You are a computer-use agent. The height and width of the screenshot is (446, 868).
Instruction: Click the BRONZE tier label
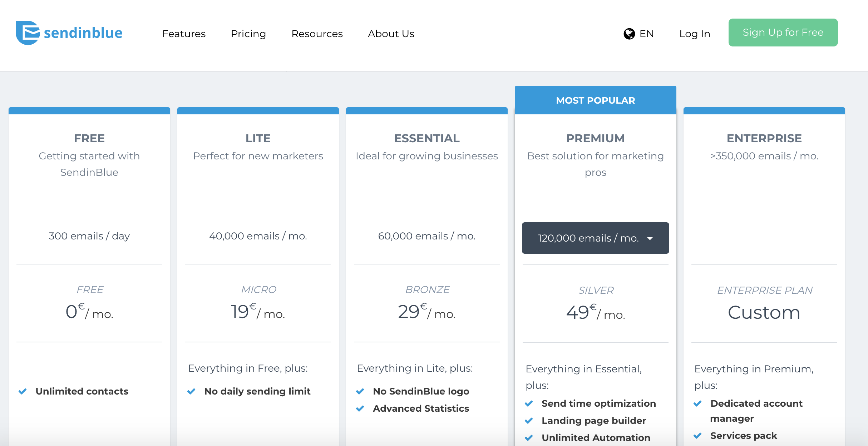tap(428, 289)
